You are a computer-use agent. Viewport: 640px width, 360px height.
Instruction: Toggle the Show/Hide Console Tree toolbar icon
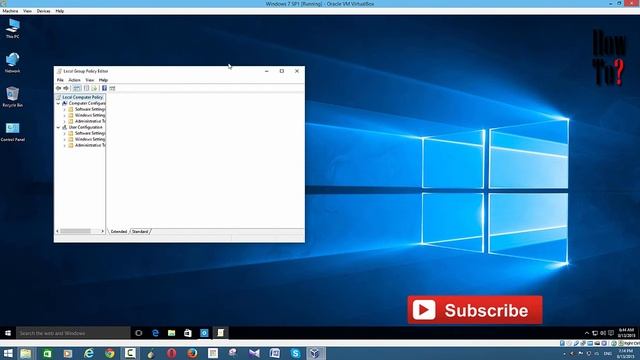coord(77,88)
